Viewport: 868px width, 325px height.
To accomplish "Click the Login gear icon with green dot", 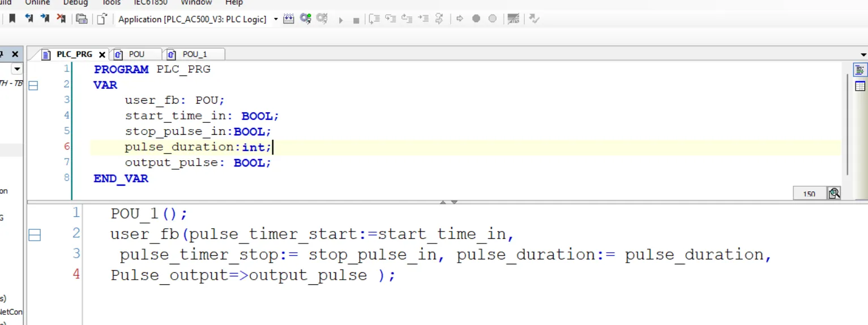I will (306, 19).
